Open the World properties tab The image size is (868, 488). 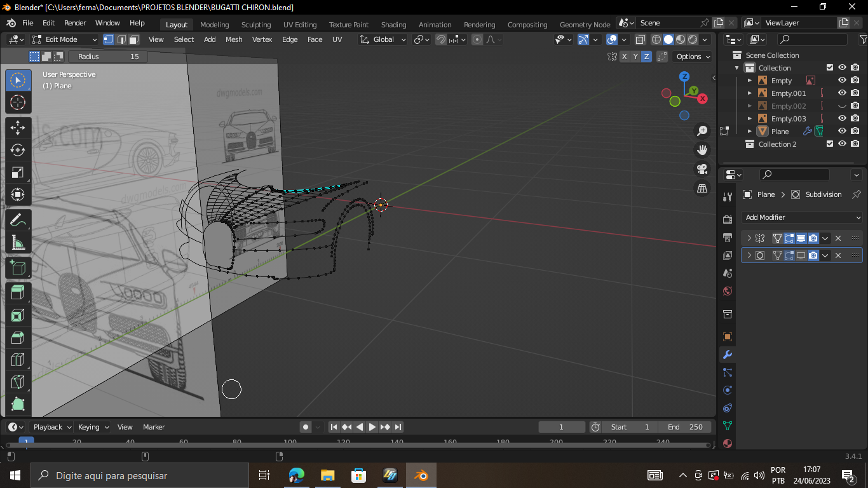728,291
